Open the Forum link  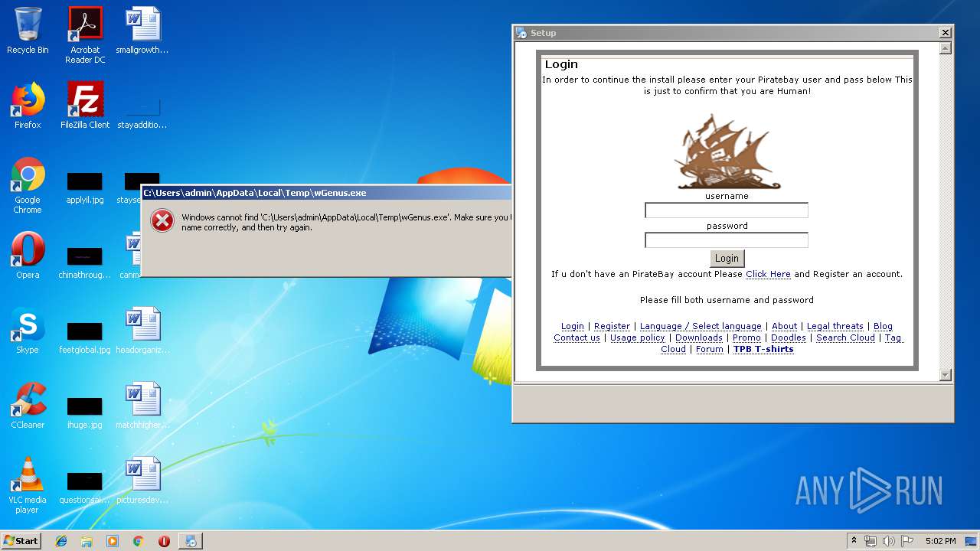pyautogui.click(x=709, y=349)
